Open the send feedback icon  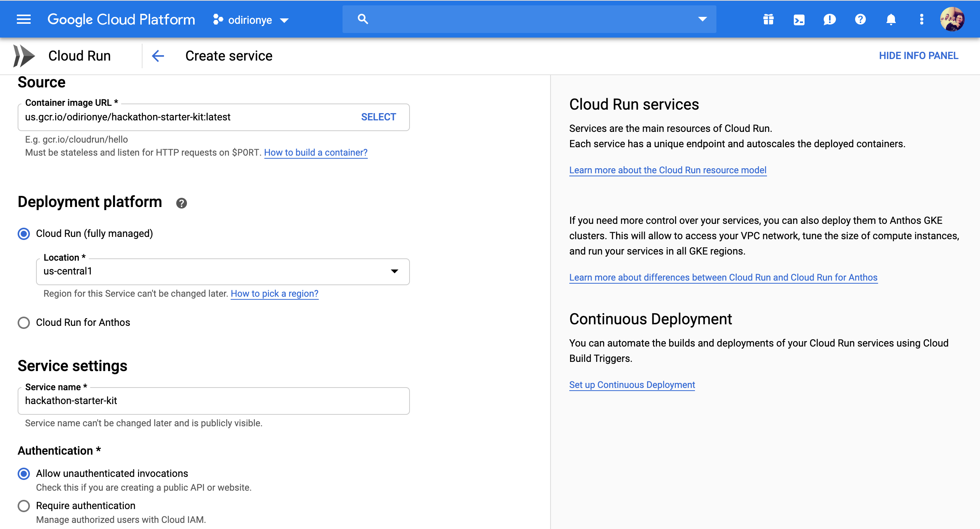coord(829,19)
